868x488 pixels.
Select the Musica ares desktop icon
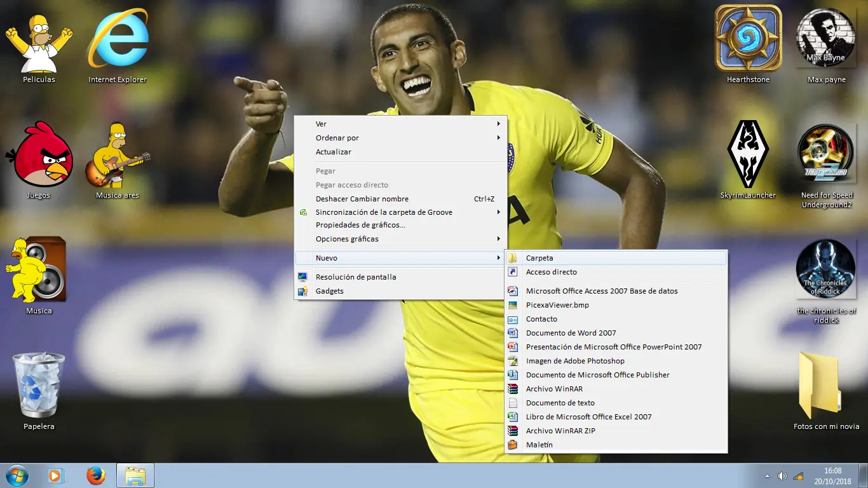(x=118, y=161)
